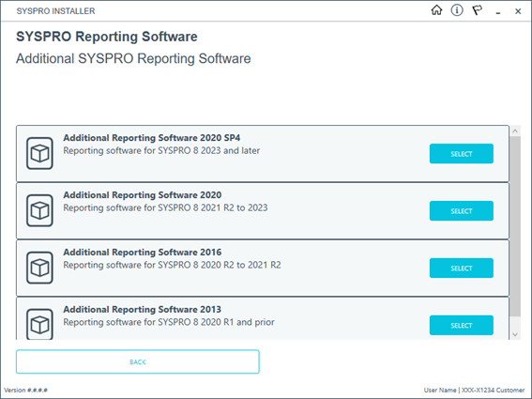Screen dimensions: 532x399
Task: Go to the Home screen icon
Action: (436, 10)
